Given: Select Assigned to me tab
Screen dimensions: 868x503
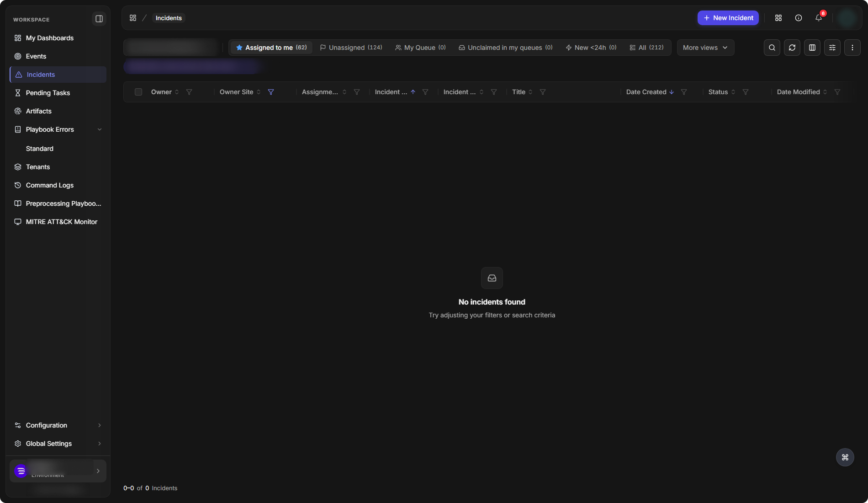Looking at the screenshot, I should point(271,48).
